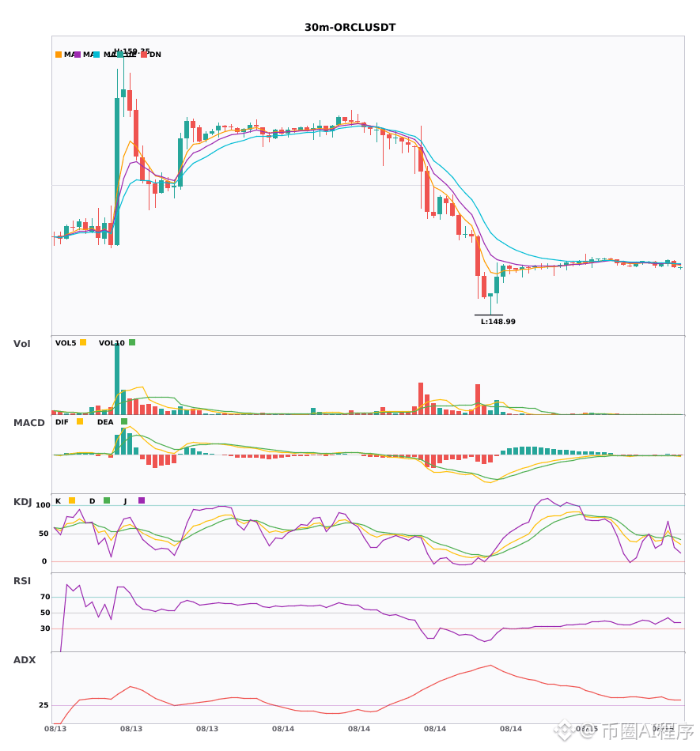Click the purple MA legend swatch
This screenshot has height=751, width=700.
pos(78,55)
